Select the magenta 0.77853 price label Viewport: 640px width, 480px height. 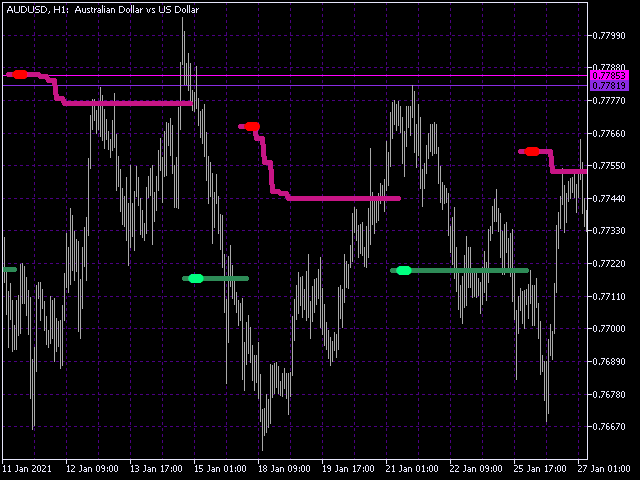[609, 76]
